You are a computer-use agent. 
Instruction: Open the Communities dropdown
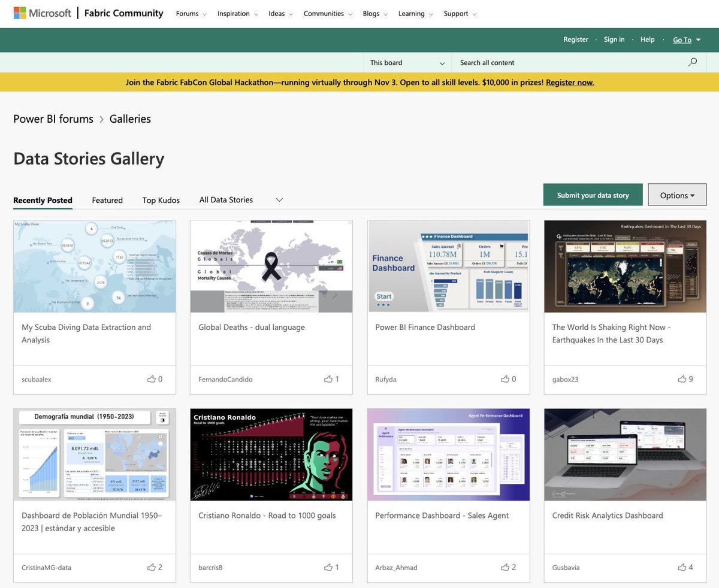pos(328,14)
